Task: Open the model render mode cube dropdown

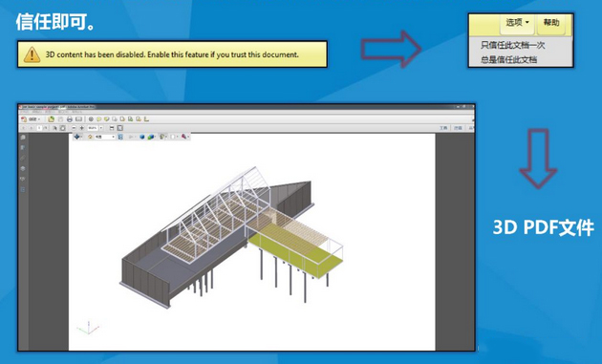Action: (x=151, y=137)
